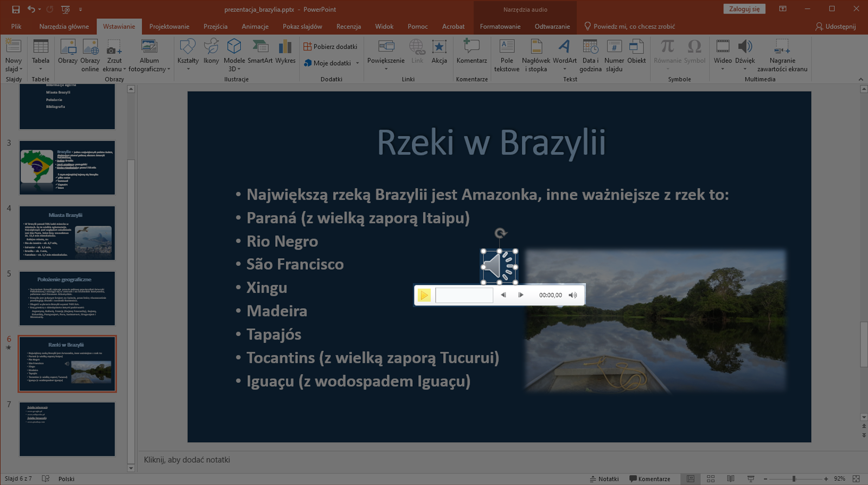This screenshot has height=485, width=868.
Task: Customize quick access toolbar dropdown
Action: pyautogui.click(x=80, y=9)
